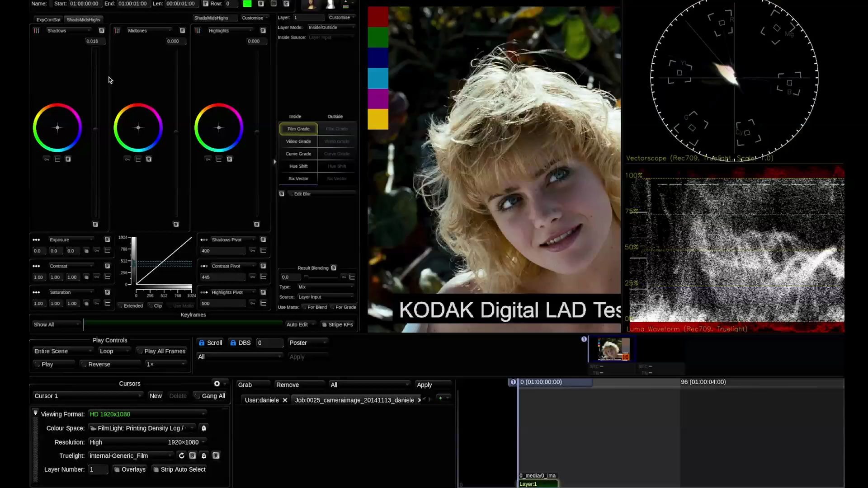The height and width of the screenshot is (488, 868).
Task: Open the Viewing Format dropdown
Action: tap(147, 414)
